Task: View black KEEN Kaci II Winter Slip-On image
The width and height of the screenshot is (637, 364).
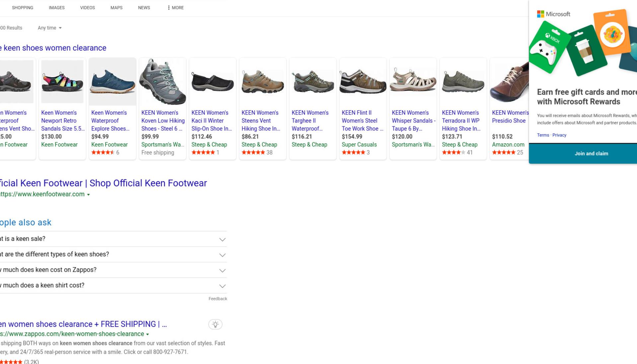Action: point(213,82)
